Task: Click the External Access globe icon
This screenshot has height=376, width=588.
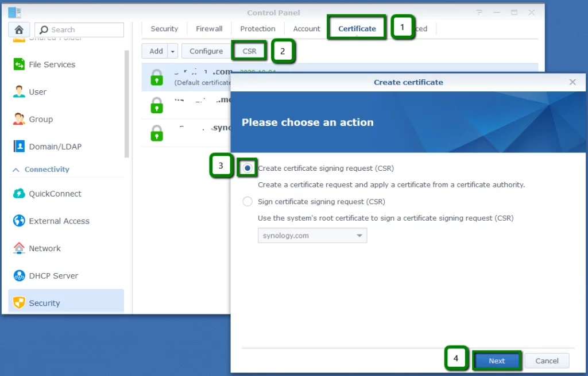Action: point(19,221)
